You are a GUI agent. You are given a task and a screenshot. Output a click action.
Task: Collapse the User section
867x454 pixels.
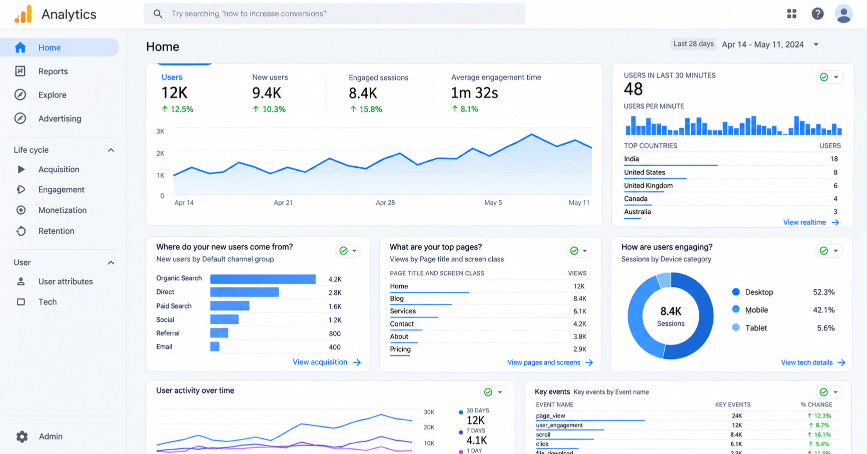[111, 263]
